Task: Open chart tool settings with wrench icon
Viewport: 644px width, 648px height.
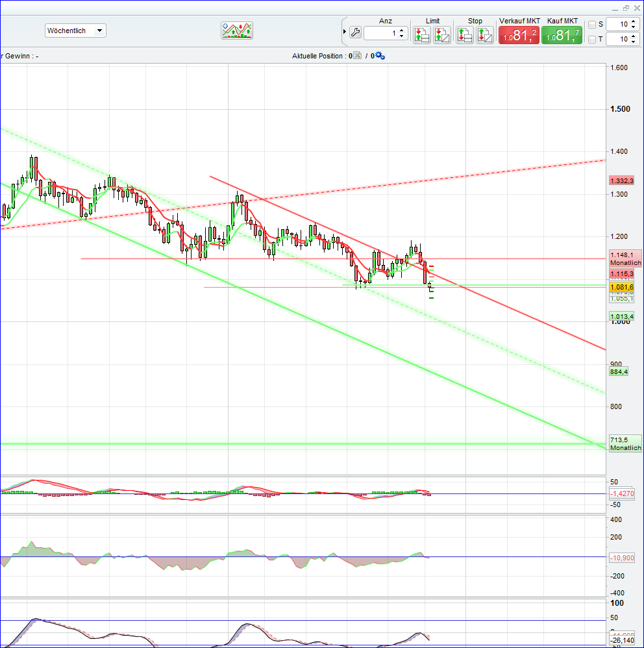Action: (x=355, y=31)
